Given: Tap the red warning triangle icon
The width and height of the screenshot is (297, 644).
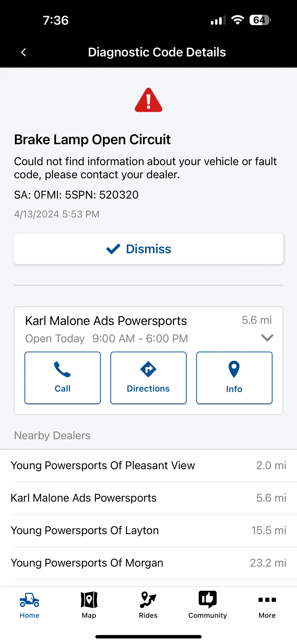Looking at the screenshot, I should tap(148, 100).
